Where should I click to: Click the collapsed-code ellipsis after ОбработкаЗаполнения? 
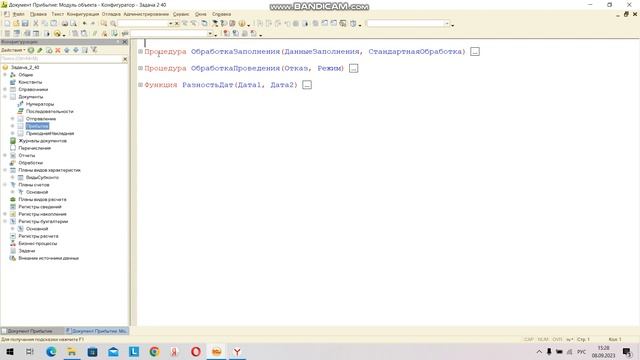[475, 52]
